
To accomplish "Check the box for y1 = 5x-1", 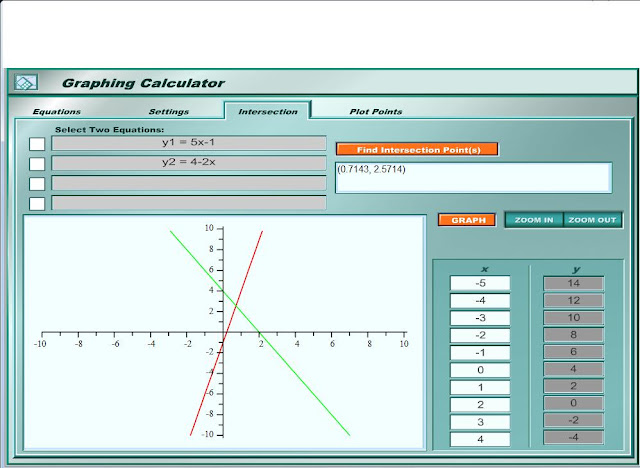I will pos(37,144).
